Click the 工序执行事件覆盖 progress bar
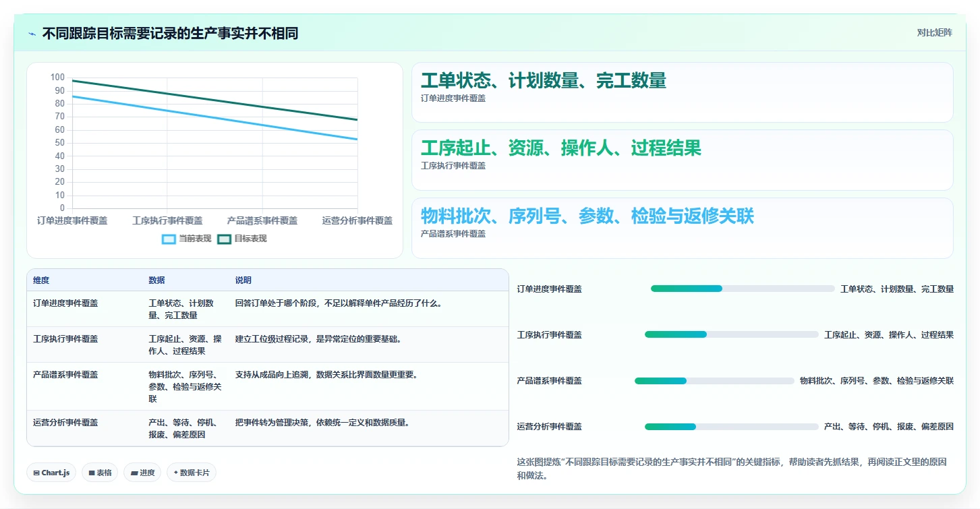Image resolution: width=980 pixels, height=509 pixels. [732, 334]
